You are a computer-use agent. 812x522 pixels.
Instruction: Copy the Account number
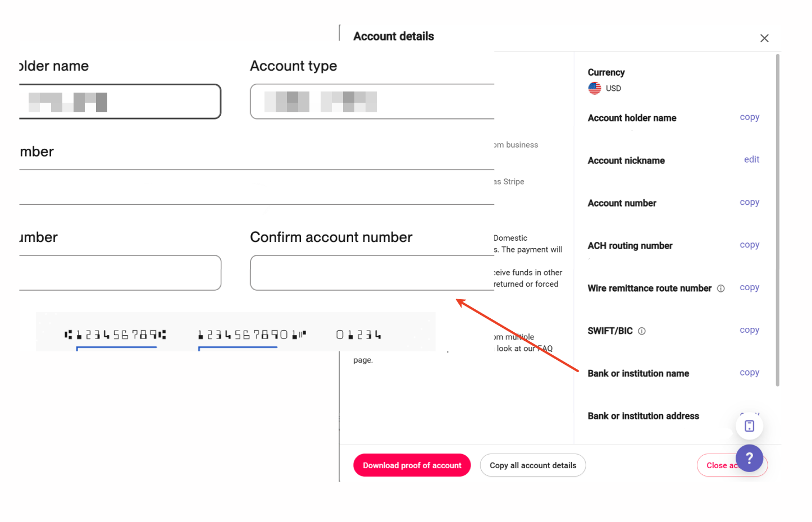point(749,202)
